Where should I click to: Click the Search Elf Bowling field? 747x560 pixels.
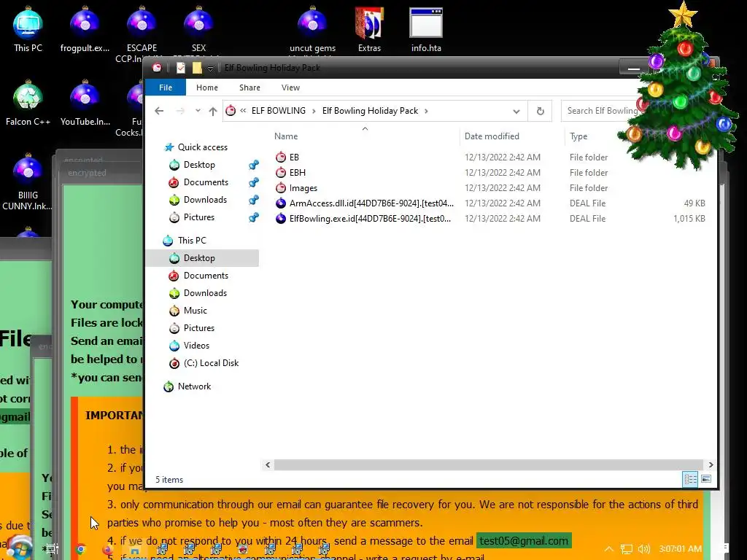601,111
